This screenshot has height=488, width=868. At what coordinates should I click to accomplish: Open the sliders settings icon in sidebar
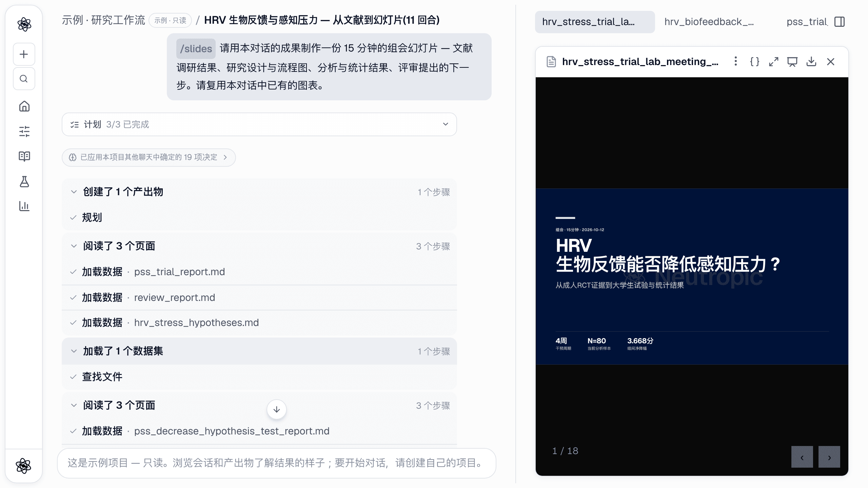(x=24, y=131)
